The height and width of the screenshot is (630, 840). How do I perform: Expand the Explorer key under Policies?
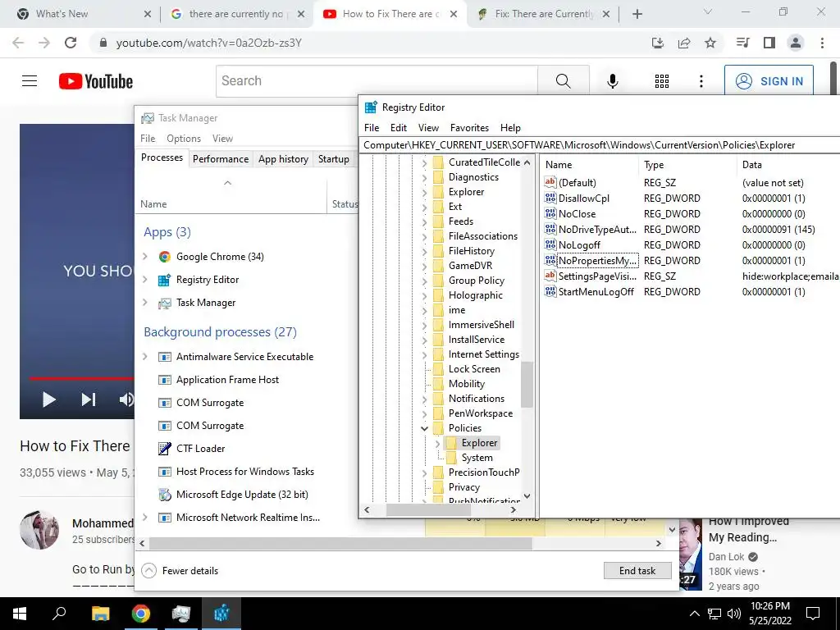point(437,443)
